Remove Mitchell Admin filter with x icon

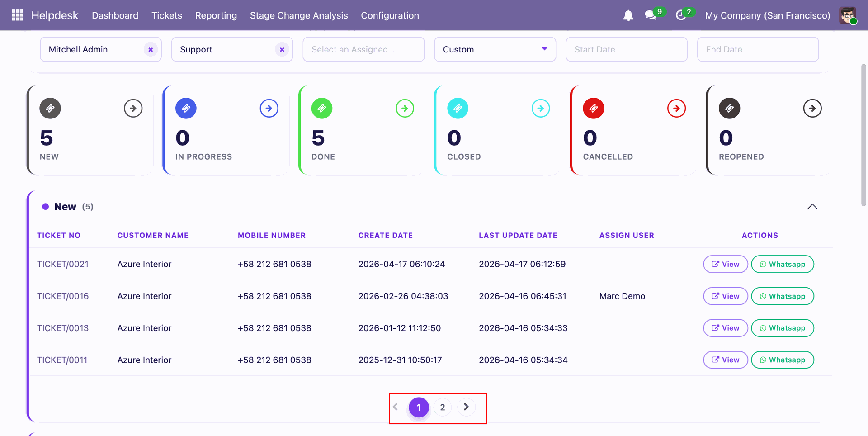151,49
